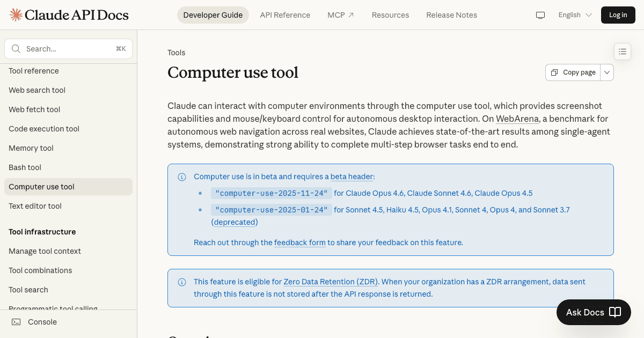644x338 pixels.
Task: Open the Release Notes tab
Action: click(451, 15)
